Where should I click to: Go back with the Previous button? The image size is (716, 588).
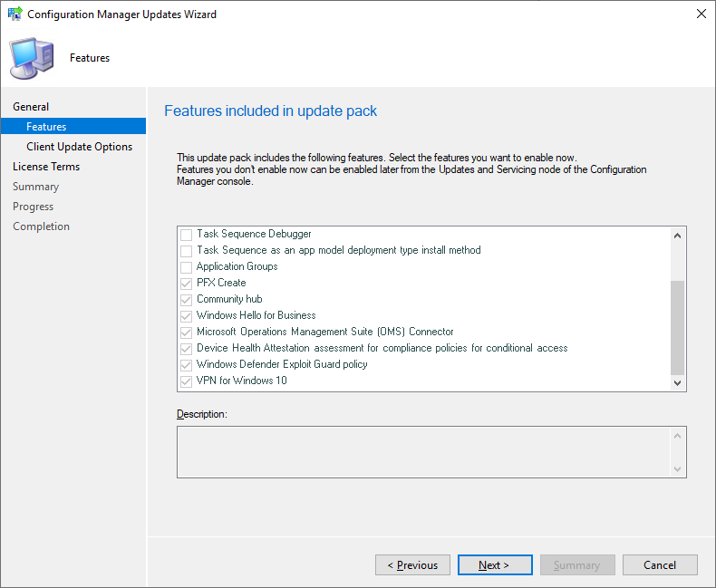(412, 565)
